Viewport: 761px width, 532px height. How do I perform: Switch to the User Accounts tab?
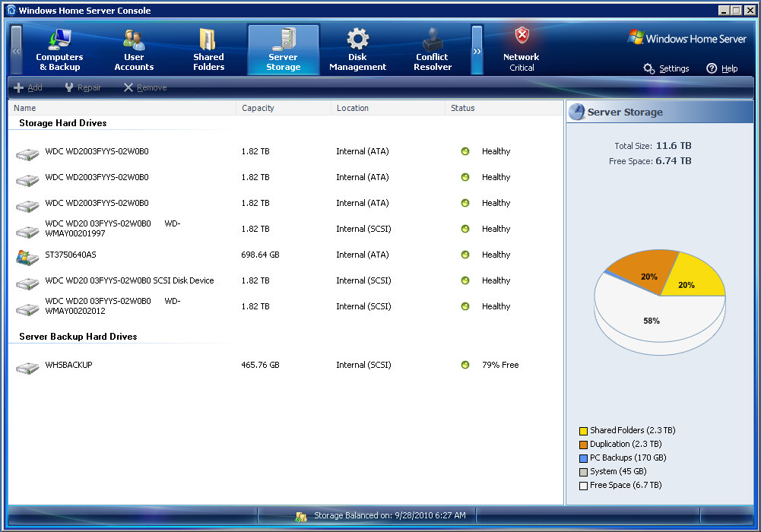134,50
